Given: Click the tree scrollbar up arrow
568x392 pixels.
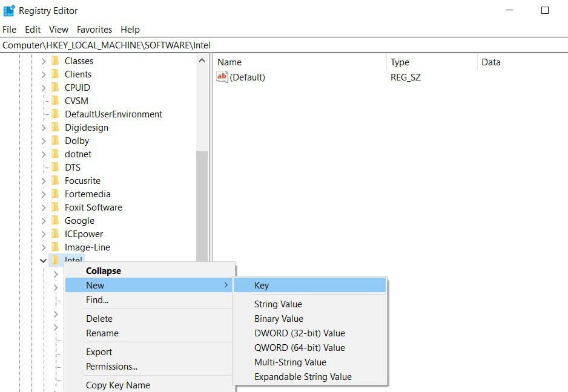Looking at the screenshot, I should point(202,61).
